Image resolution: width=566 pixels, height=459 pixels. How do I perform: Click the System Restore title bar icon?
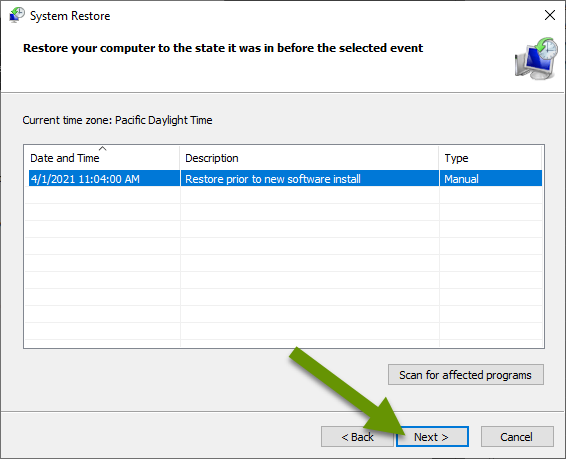point(17,15)
